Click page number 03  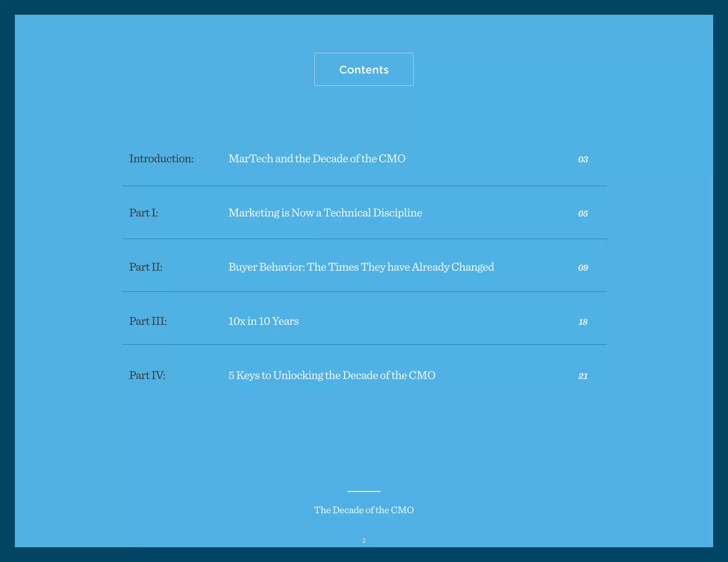(x=583, y=160)
